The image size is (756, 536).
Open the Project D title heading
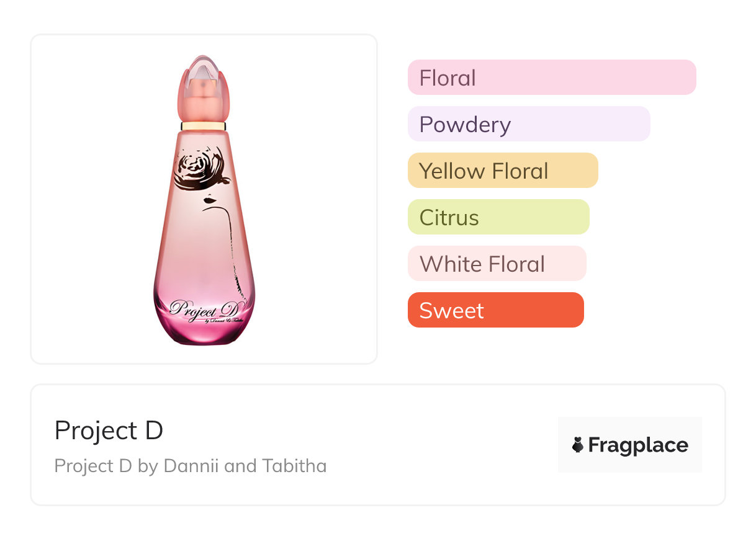(x=109, y=431)
